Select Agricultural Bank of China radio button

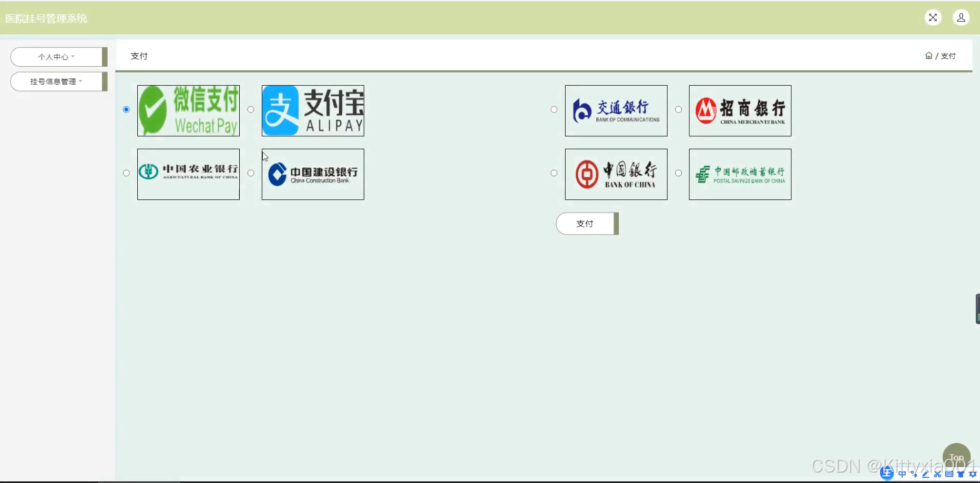click(126, 173)
